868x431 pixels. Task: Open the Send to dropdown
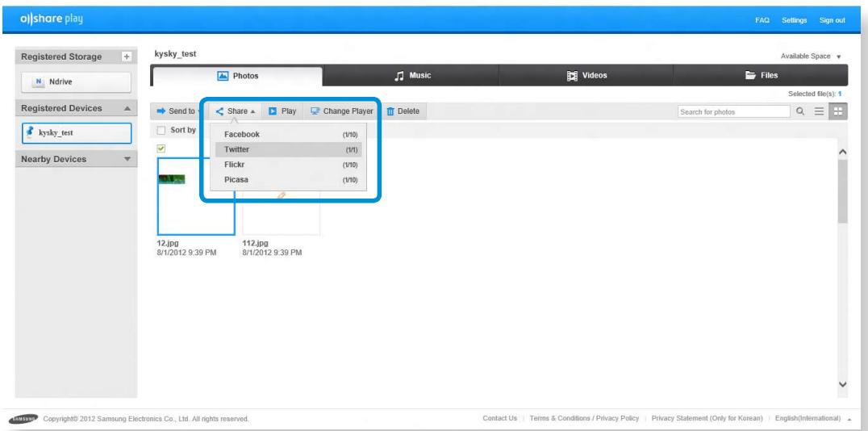(177, 111)
